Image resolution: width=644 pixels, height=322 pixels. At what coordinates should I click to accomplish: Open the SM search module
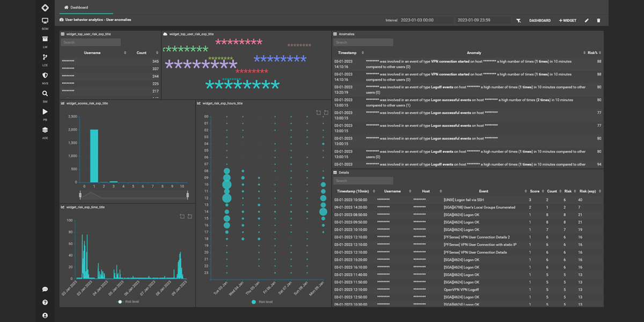click(x=45, y=93)
